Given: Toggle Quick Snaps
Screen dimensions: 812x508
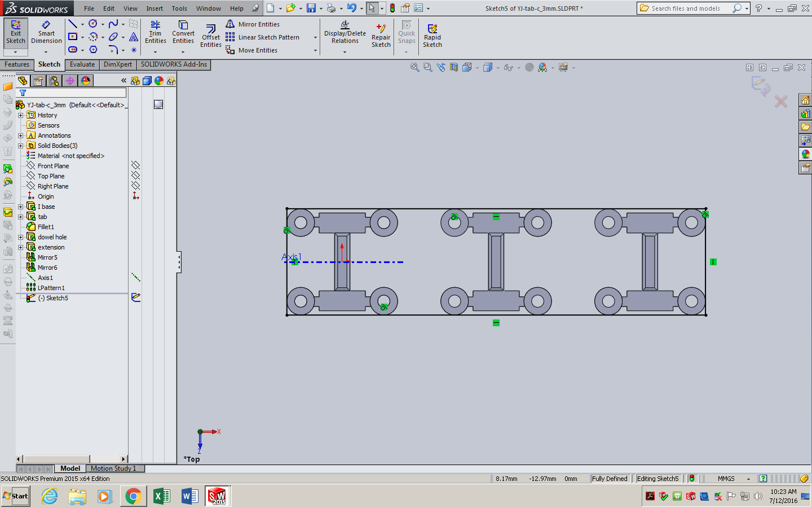Looking at the screenshot, I should [406, 34].
